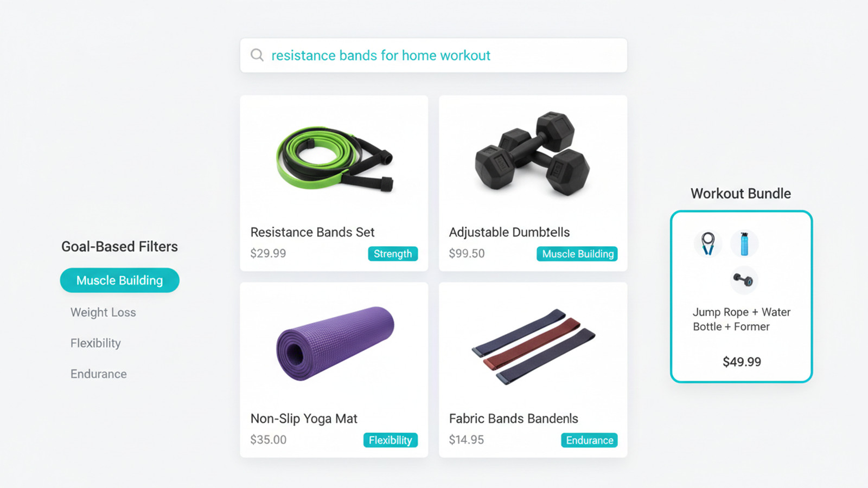Enable the Flexibility goal filter
Screen dimensions: 868x488
[95, 343]
